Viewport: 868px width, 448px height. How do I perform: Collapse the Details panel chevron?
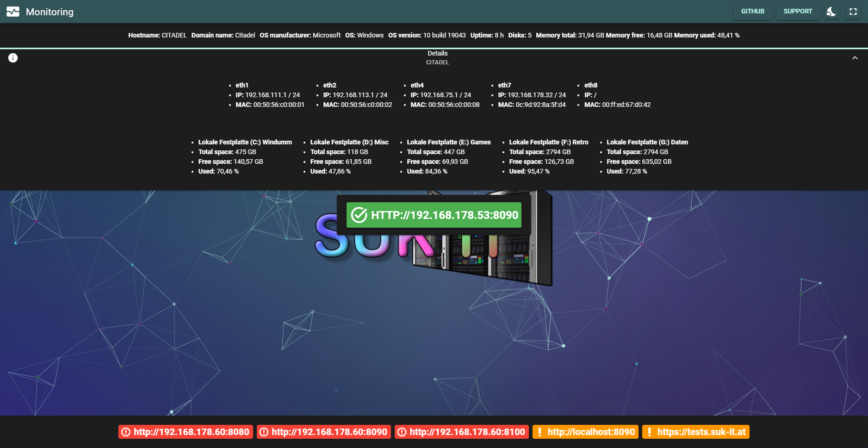(x=855, y=58)
